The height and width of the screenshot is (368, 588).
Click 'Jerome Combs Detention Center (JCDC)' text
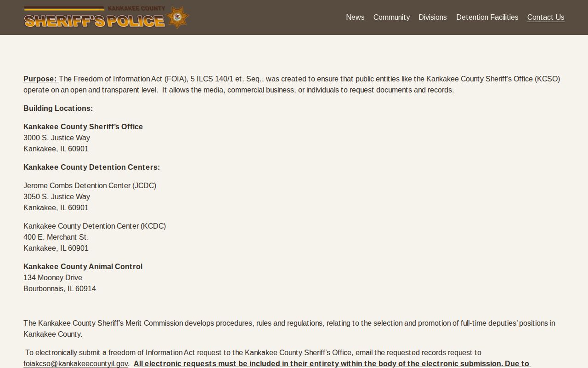click(x=90, y=185)
